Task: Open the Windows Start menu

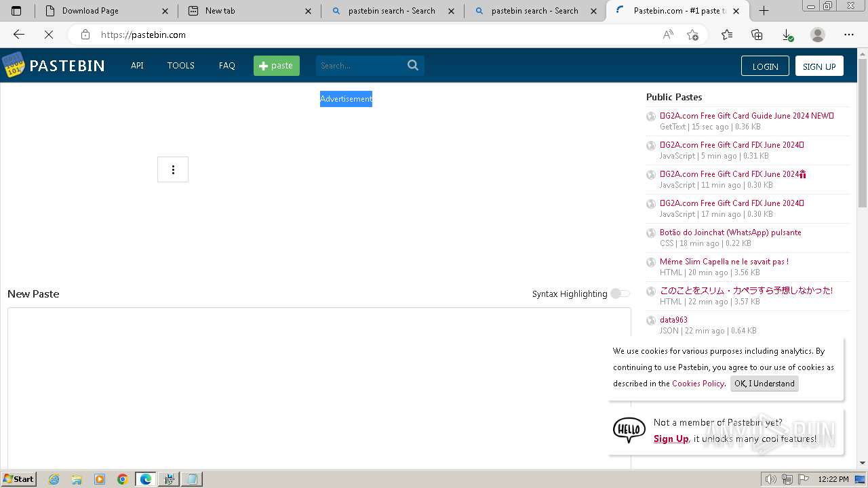Action: 18,479
